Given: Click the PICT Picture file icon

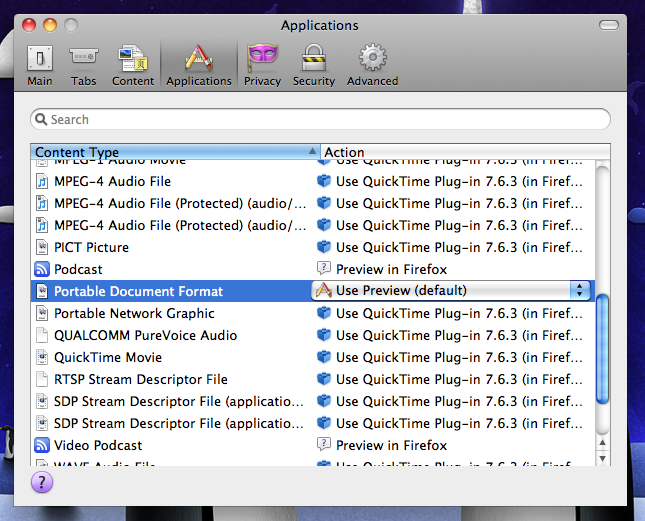Looking at the screenshot, I should tap(42, 247).
